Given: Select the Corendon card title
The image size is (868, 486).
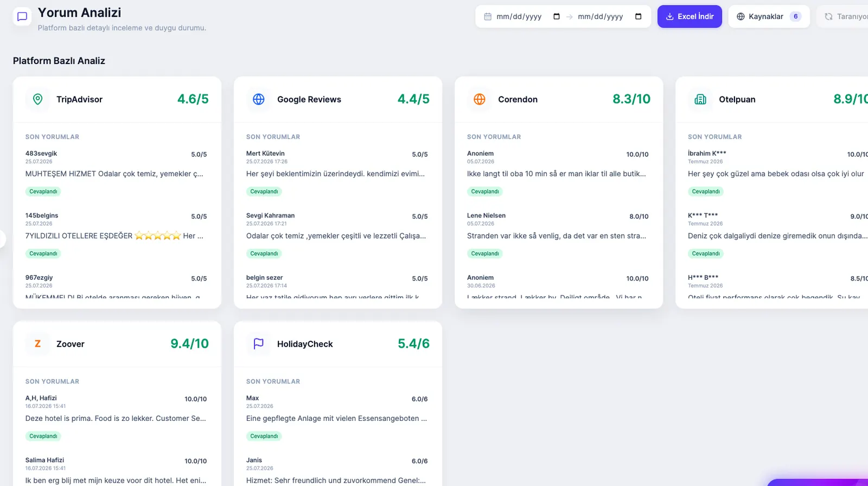Looking at the screenshot, I should pyautogui.click(x=518, y=99).
